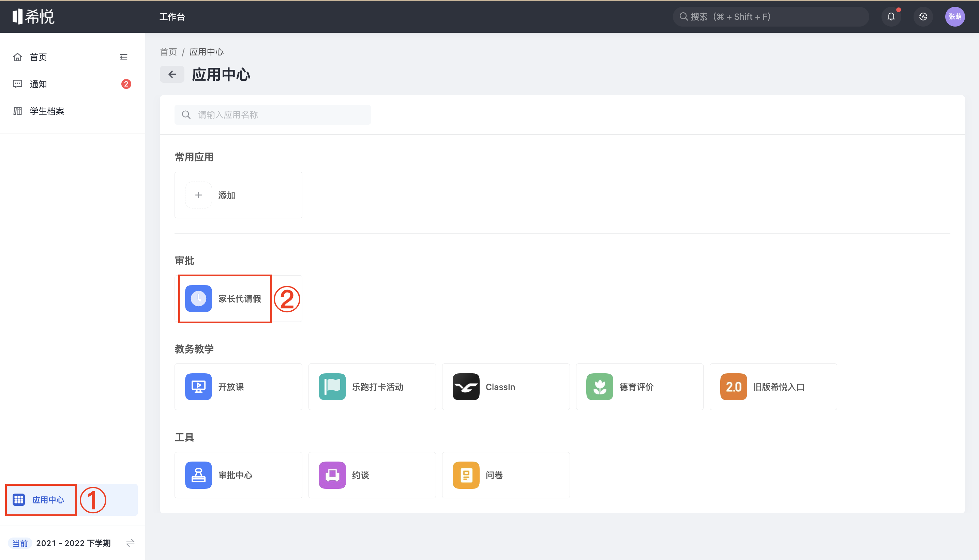The width and height of the screenshot is (979, 560).
Task: Click the 希悦 logo in the header
Action: (33, 17)
